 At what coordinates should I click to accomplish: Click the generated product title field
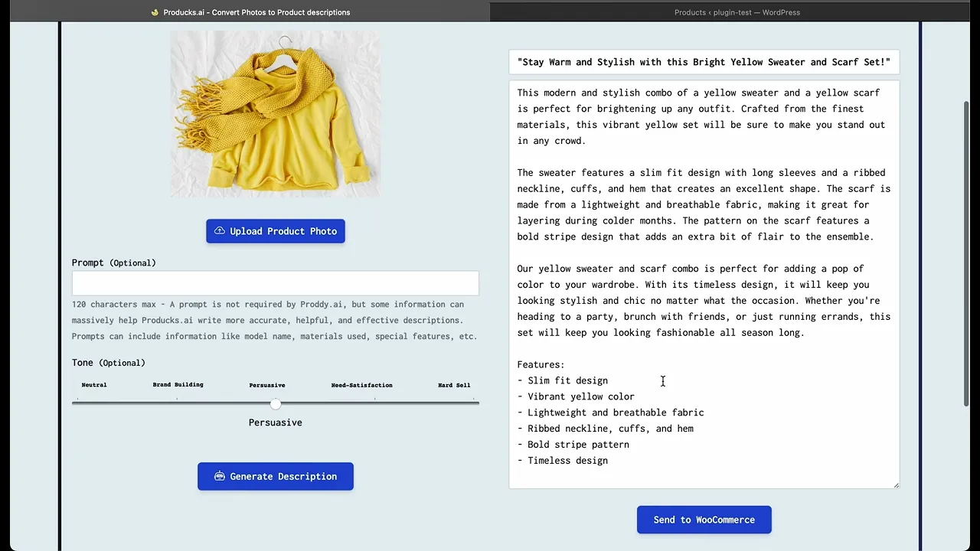(x=704, y=62)
